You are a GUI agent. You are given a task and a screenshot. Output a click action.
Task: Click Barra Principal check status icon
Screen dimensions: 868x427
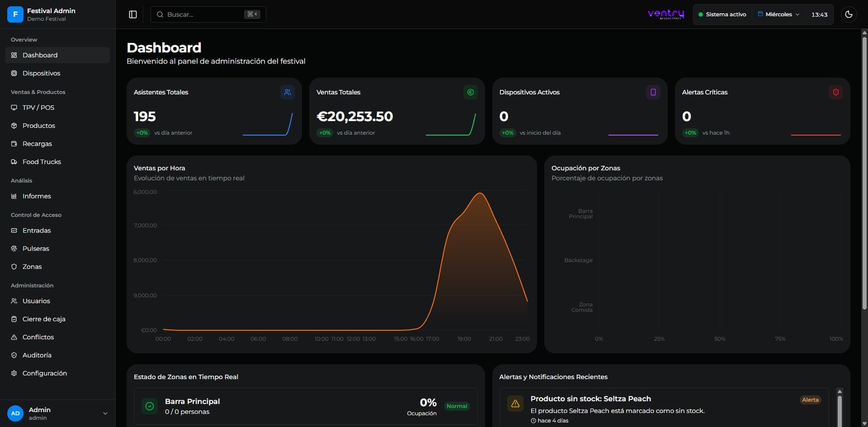point(150,406)
